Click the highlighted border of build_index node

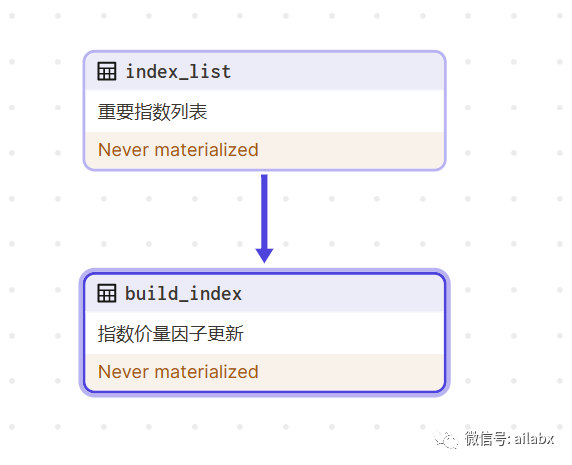[447, 333]
